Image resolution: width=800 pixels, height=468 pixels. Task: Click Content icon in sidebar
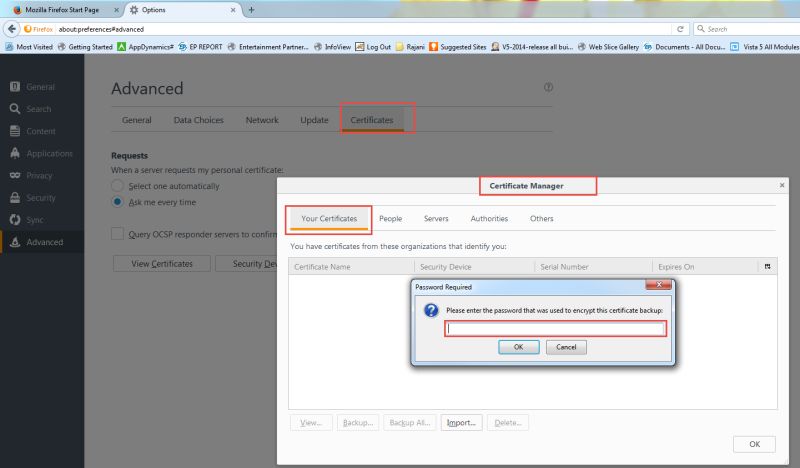(x=15, y=131)
